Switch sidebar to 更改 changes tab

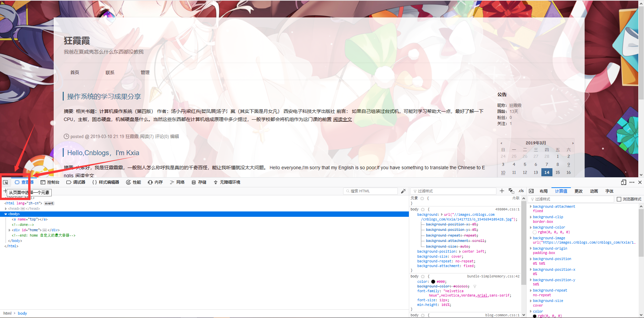pyautogui.click(x=579, y=191)
